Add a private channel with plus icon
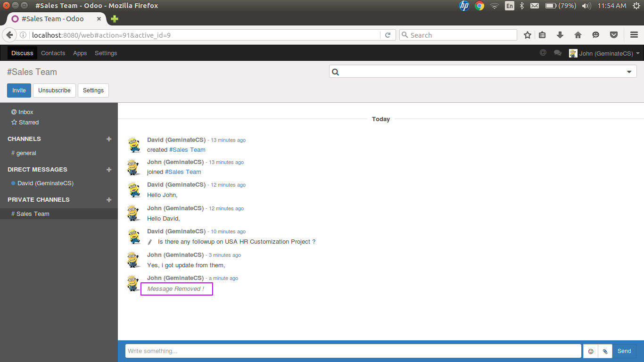The image size is (644, 362). 109,200
